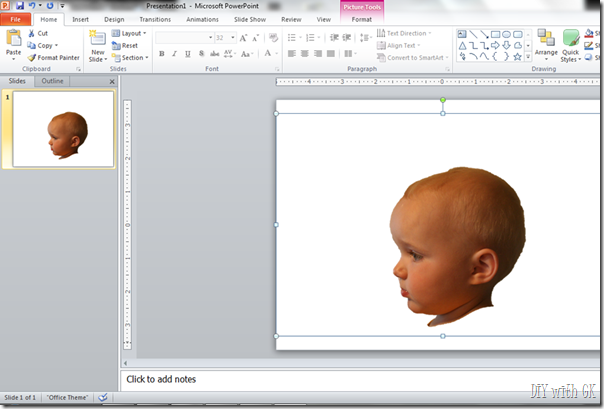The height and width of the screenshot is (409, 604).
Task: Open the File tab
Action: (15, 19)
